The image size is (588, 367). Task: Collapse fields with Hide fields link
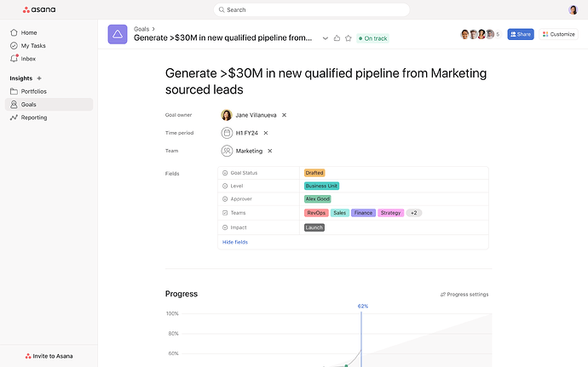pyautogui.click(x=235, y=243)
